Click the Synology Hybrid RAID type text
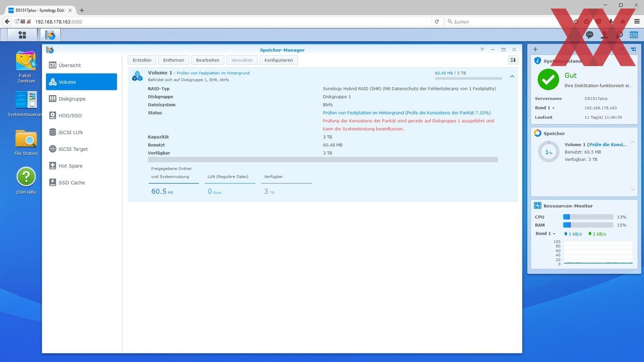 tap(409, 88)
